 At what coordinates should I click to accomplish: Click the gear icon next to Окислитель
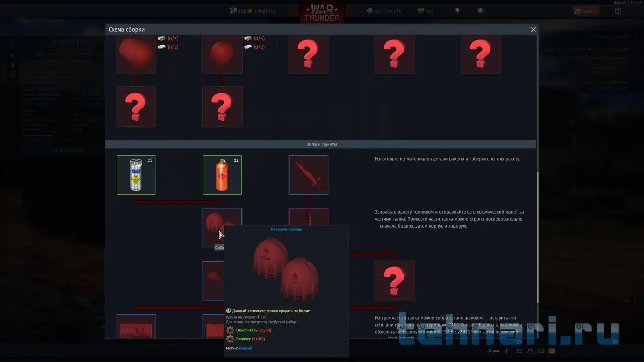(230, 330)
